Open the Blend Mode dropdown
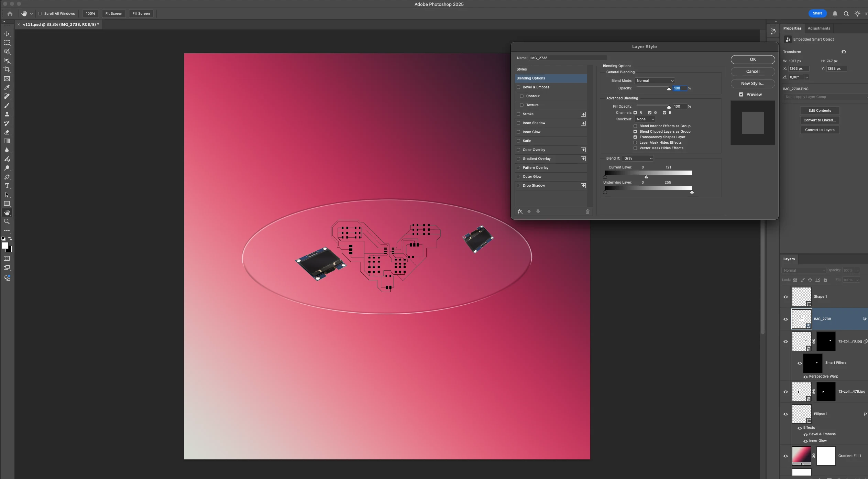 point(655,81)
